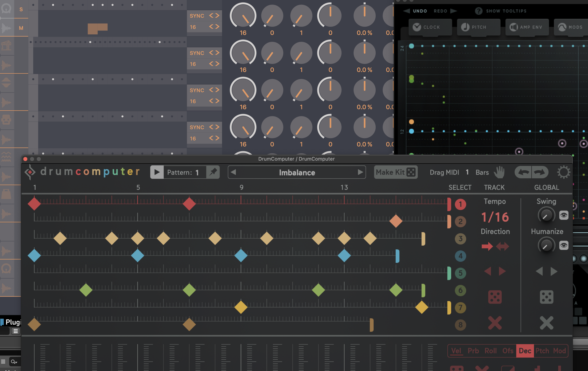Screen dimensions: 588x371
Task: Go to the previous preset before Imbalance
Action: coord(233,172)
